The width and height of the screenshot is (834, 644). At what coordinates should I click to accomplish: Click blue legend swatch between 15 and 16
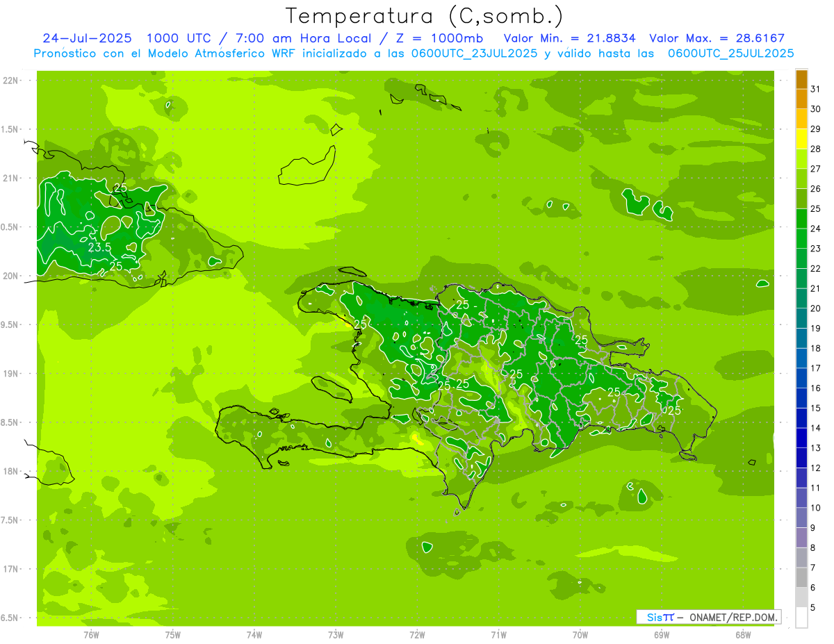(801, 398)
